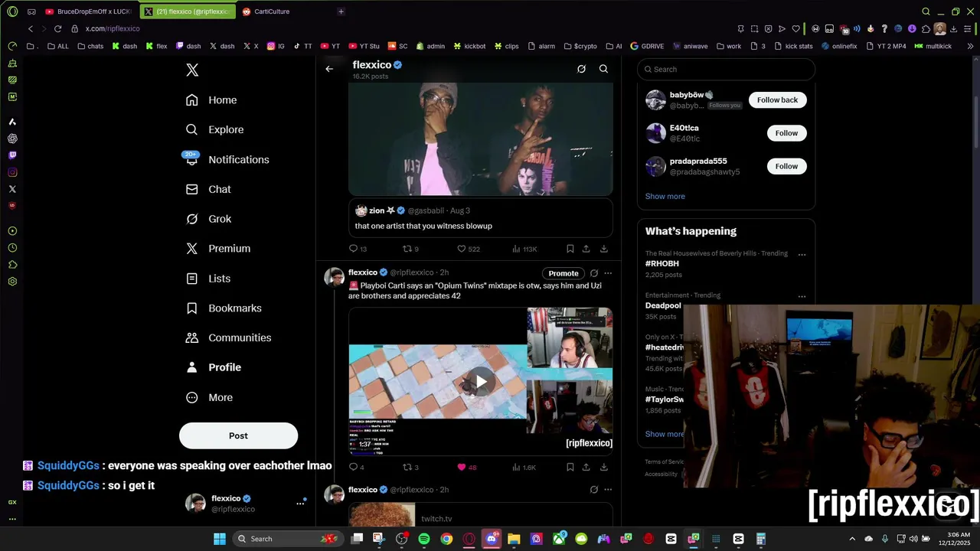980x551 pixels.
Task: Grok icon on twitch.tv post
Action: click(x=593, y=490)
